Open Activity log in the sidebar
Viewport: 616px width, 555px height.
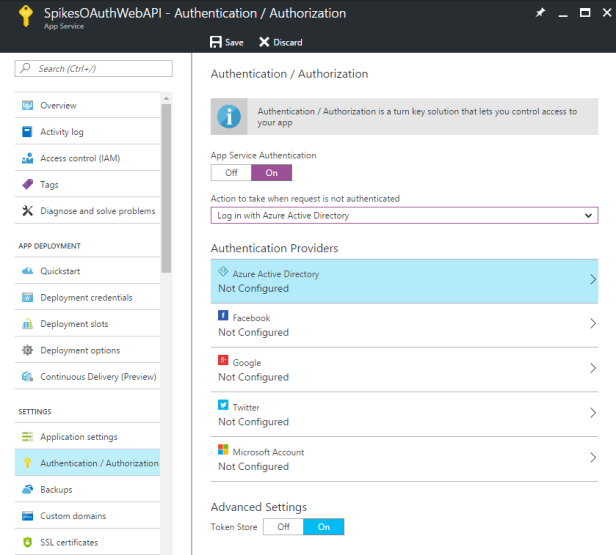point(87,132)
